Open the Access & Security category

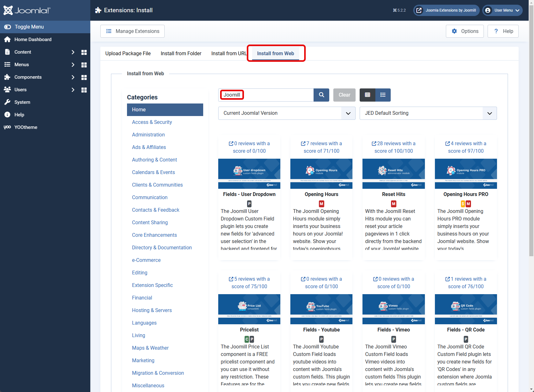[152, 122]
